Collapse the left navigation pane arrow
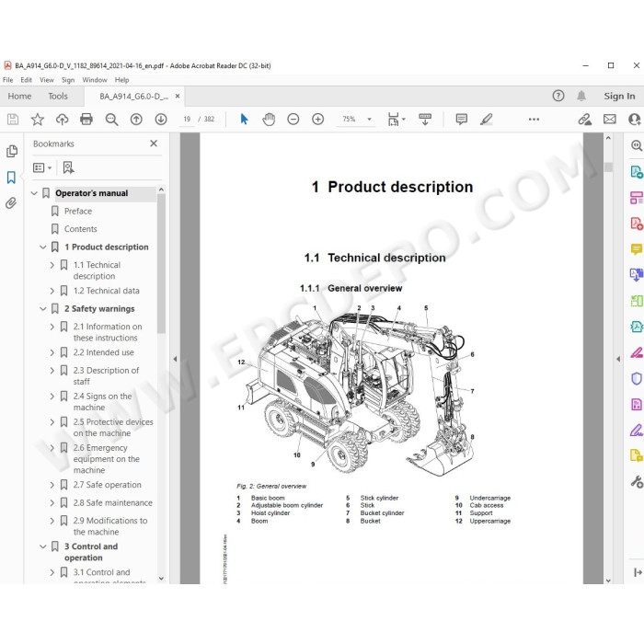 pyautogui.click(x=175, y=359)
